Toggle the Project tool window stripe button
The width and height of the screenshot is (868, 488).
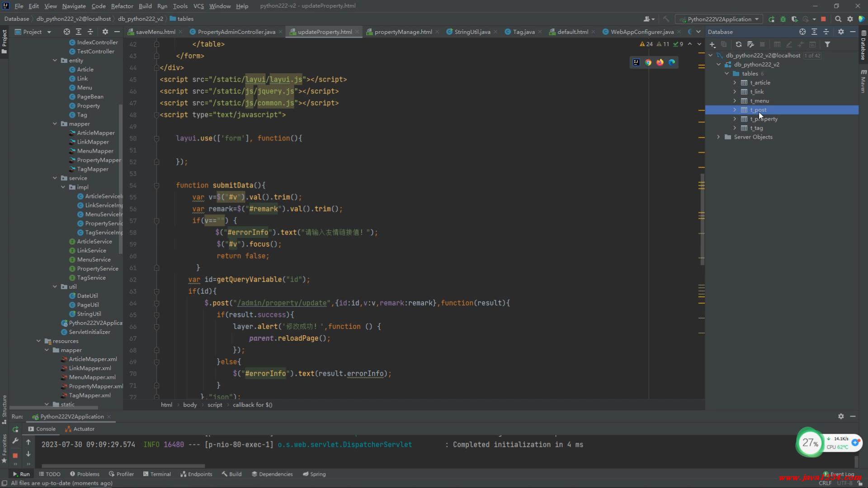(5, 42)
